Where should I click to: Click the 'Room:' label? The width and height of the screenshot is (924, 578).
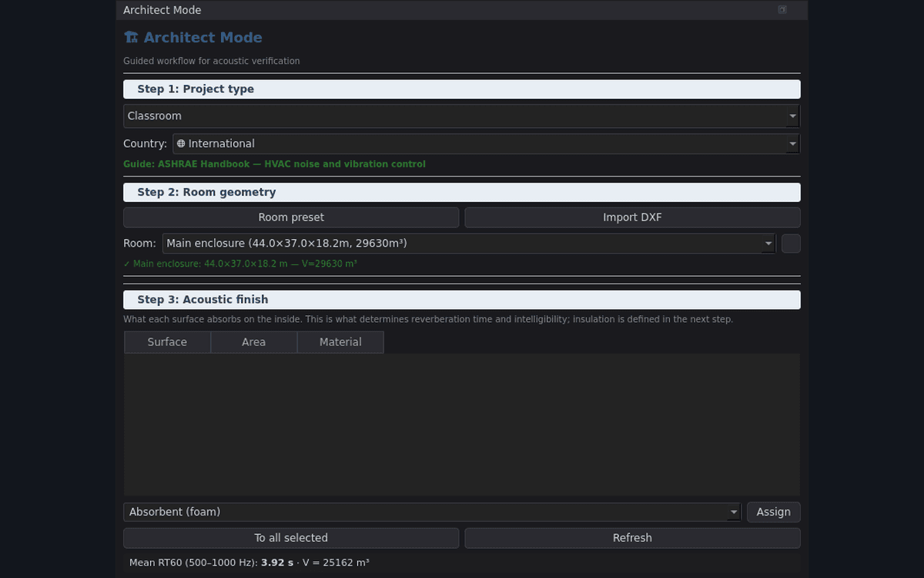coord(139,244)
